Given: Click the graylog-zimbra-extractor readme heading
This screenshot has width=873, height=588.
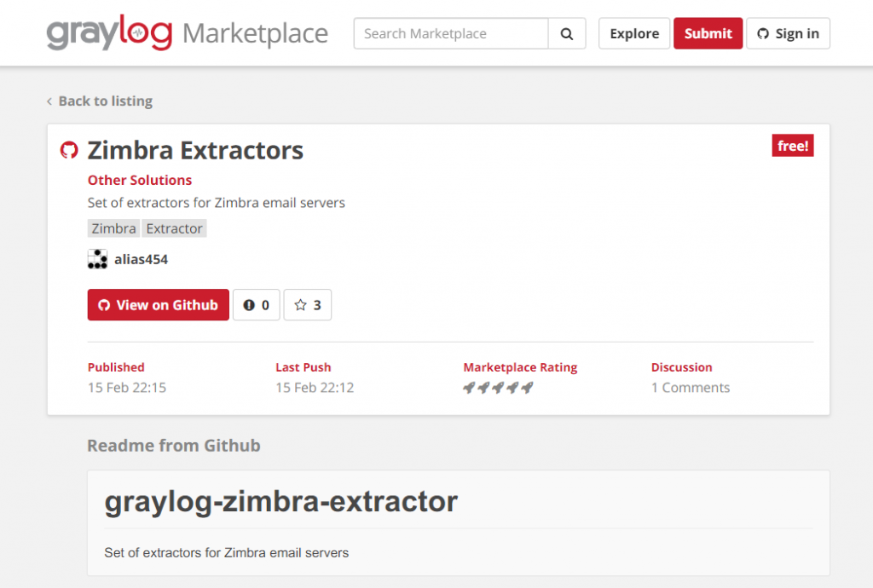Looking at the screenshot, I should pos(280,501).
